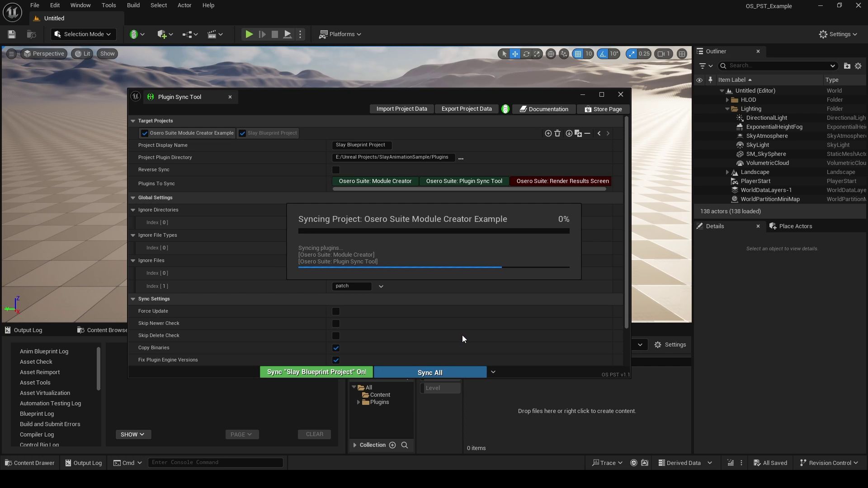Open the Documentation button

click(x=544, y=109)
